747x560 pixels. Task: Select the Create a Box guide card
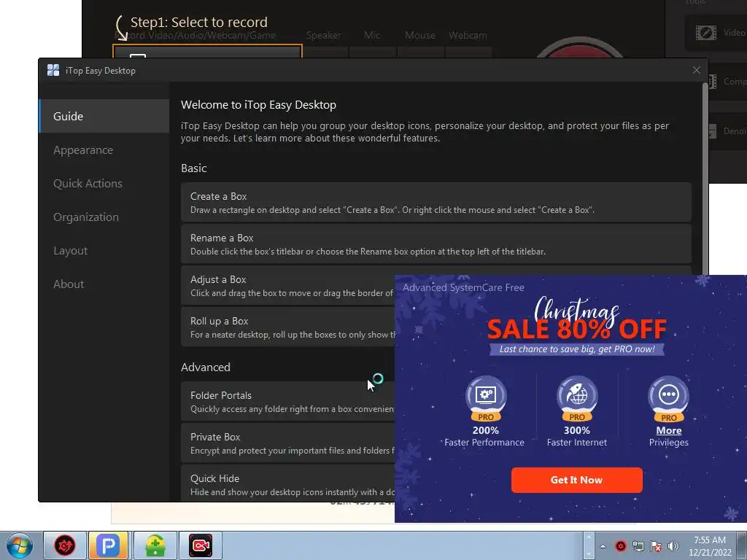pyautogui.click(x=436, y=203)
